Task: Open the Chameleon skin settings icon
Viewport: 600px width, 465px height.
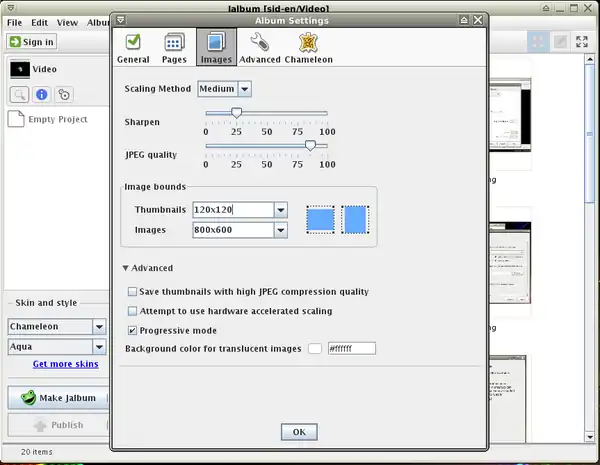Action: [x=309, y=43]
